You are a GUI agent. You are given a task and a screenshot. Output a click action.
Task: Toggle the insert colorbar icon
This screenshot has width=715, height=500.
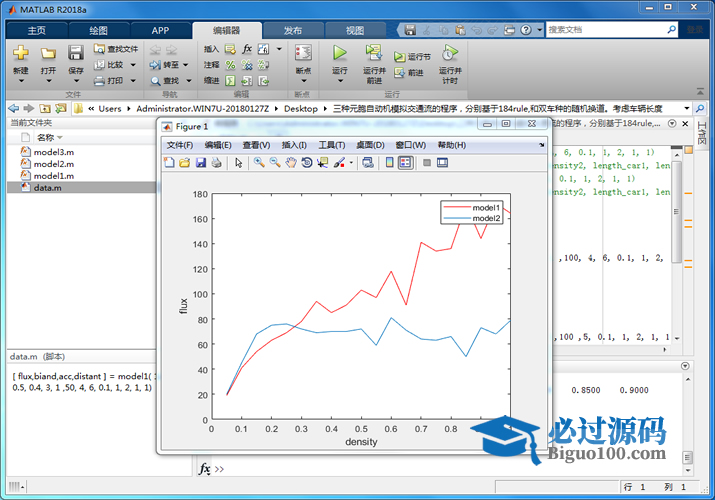[389, 162]
